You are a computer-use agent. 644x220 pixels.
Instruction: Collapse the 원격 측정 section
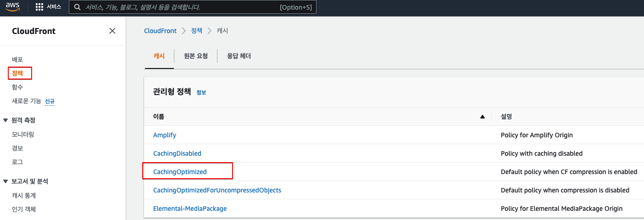(6, 120)
